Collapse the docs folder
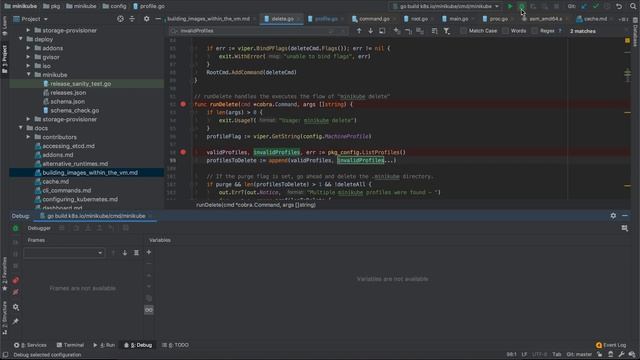Viewport: 640px width, 360px height. (21, 128)
